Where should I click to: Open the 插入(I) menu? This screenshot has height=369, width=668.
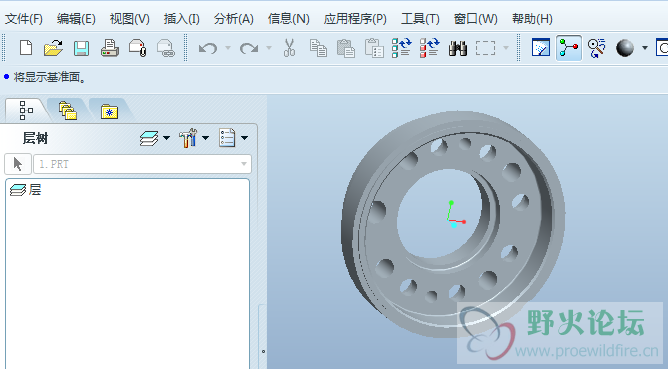[x=181, y=19]
